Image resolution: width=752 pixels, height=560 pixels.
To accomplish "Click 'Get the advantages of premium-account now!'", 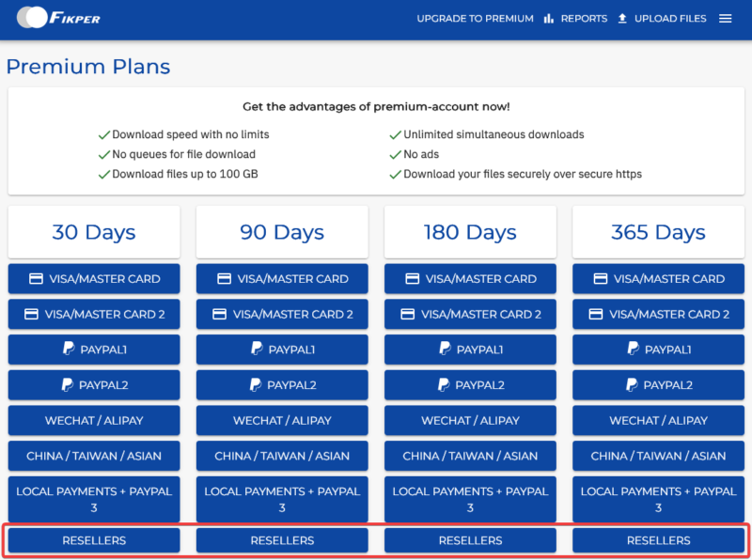I will pyautogui.click(x=376, y=106).
